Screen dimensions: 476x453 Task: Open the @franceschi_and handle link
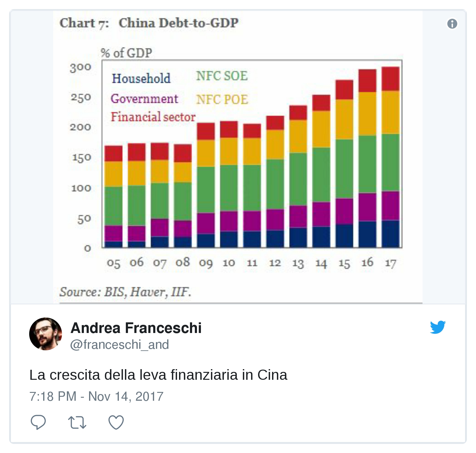(119, 345)
